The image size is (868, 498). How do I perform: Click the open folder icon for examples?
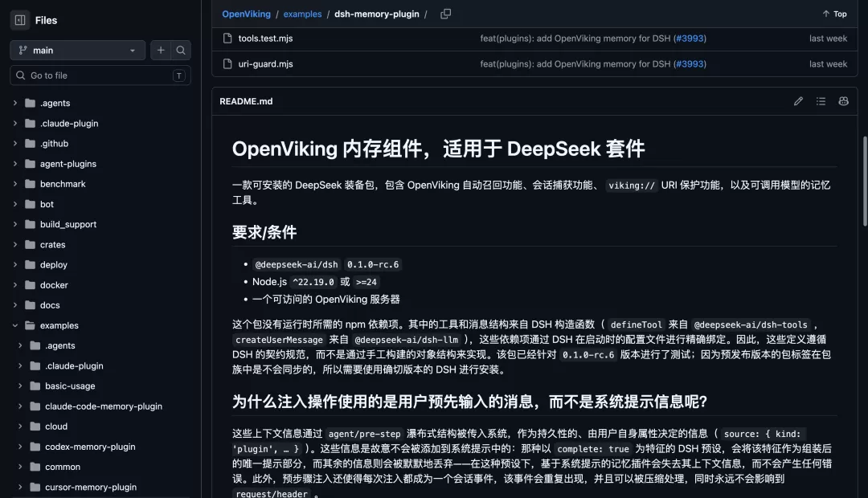click(x=30, y=325)
